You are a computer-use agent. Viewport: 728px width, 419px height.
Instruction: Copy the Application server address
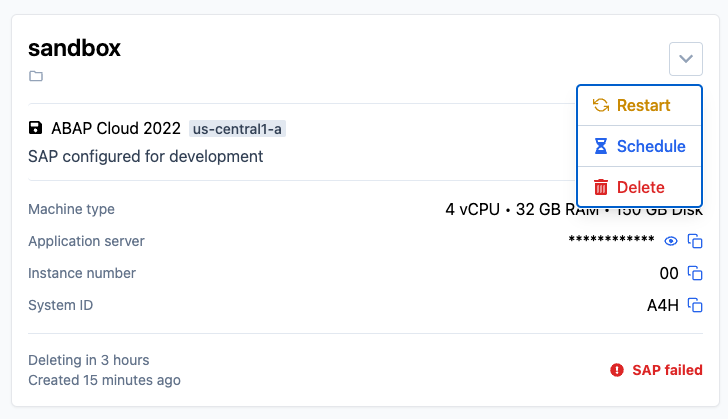[x=695, y=241]
